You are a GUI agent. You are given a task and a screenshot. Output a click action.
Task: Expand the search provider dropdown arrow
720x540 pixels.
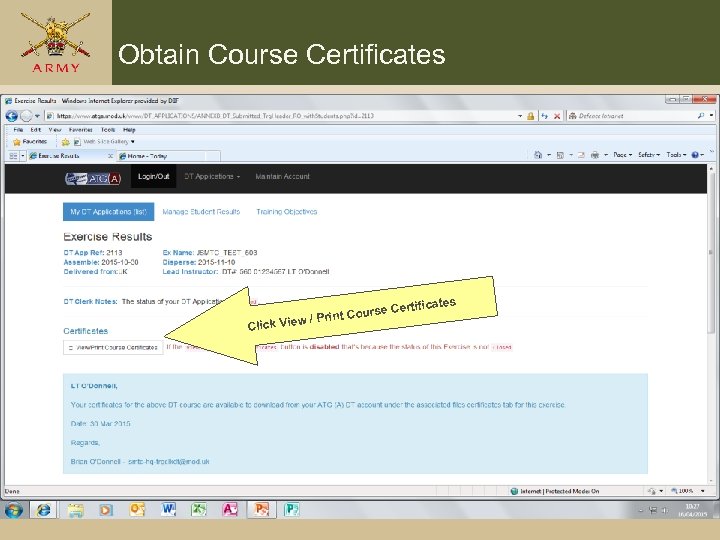[x=711, y=116]
